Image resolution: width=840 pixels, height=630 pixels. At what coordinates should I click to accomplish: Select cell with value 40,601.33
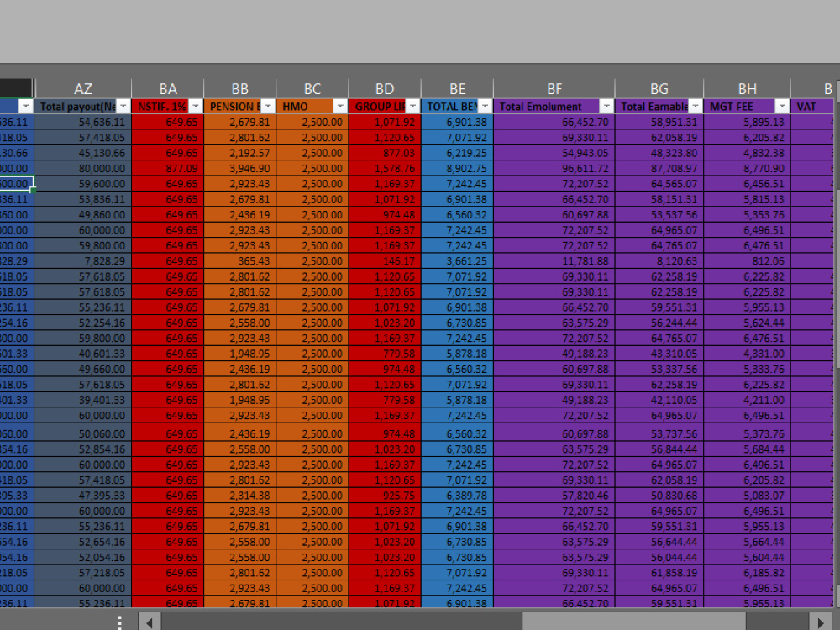coord(83,354)
